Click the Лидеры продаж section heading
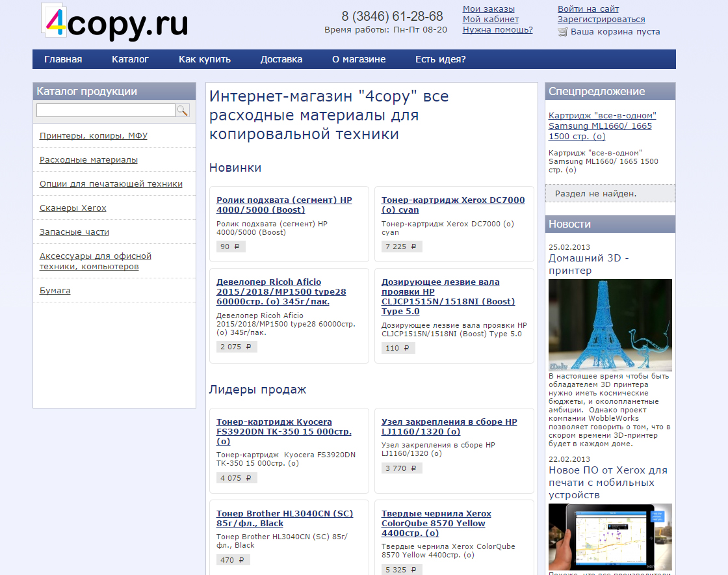Screen dimensions: 728x575 (x=257, y=390)
